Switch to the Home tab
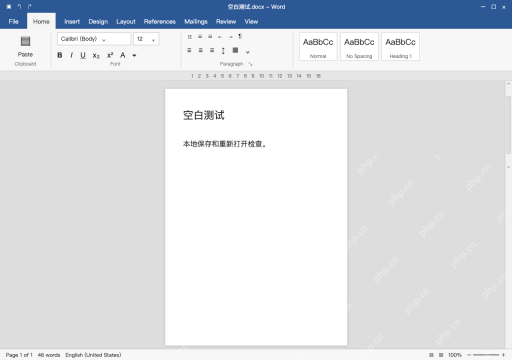Image resolution: width=512 pixels, height=360 pixels. click(41, 21)
